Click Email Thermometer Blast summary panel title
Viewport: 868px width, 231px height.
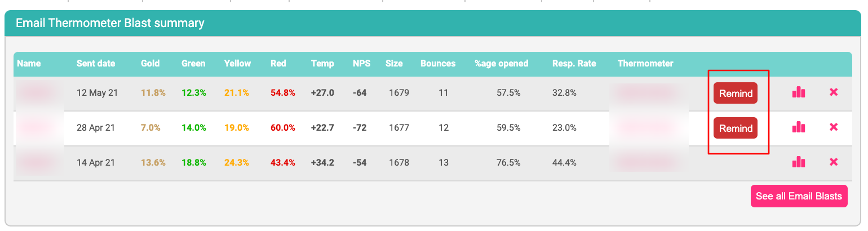click(x=110, y=23)
